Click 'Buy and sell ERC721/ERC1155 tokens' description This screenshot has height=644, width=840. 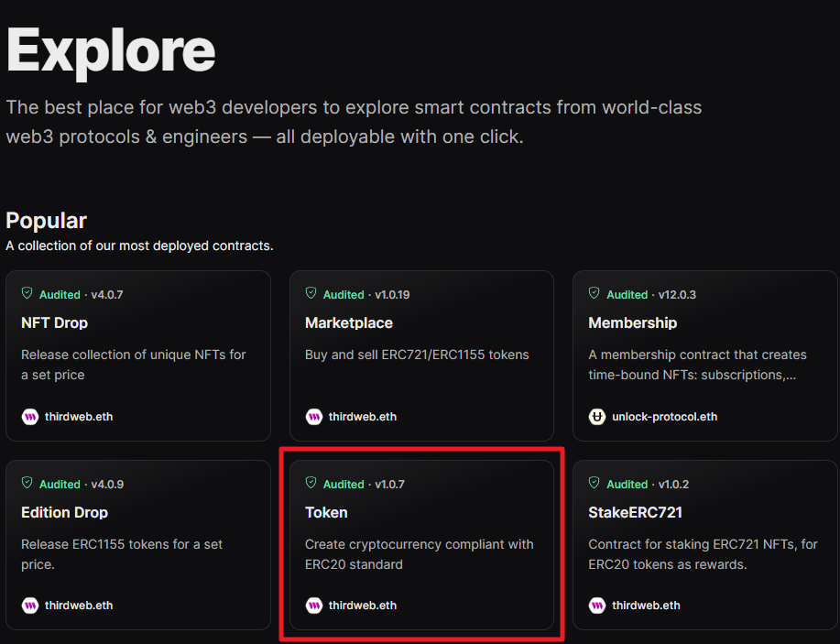[x=417, y=355]
